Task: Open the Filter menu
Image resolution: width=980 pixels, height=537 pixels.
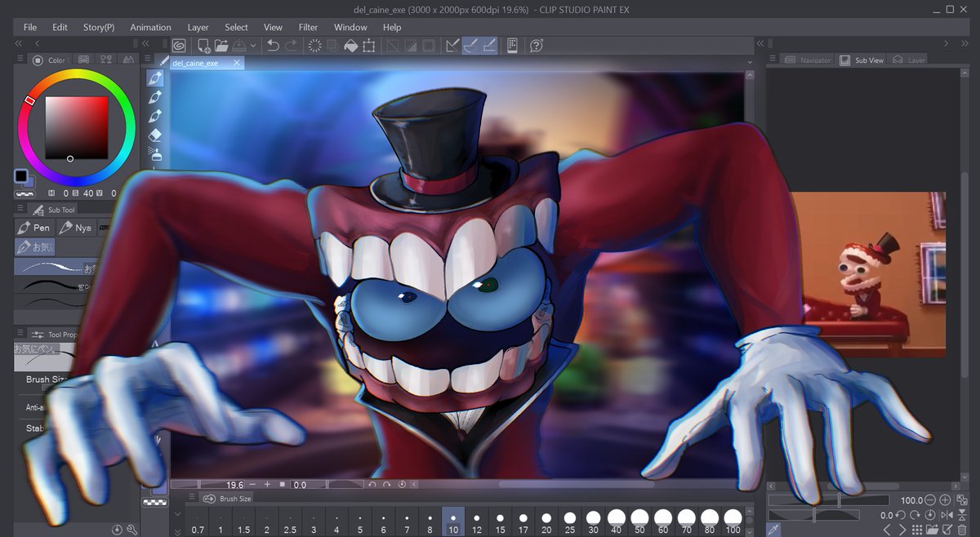Action: pyautogui.click(x=308, y=27)
